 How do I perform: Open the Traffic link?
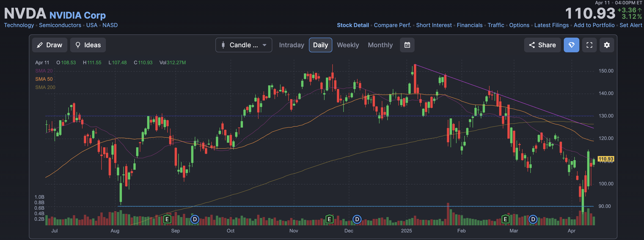[x=496, y=25]
